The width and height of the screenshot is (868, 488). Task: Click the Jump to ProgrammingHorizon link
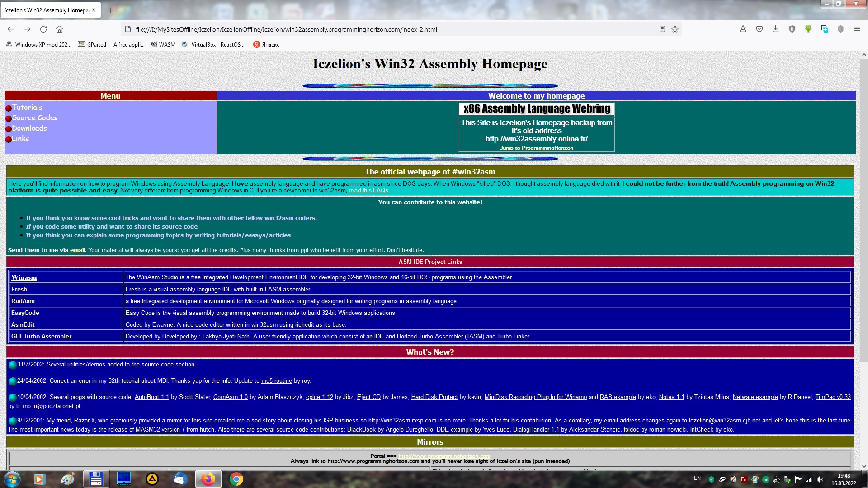(536, 148)
